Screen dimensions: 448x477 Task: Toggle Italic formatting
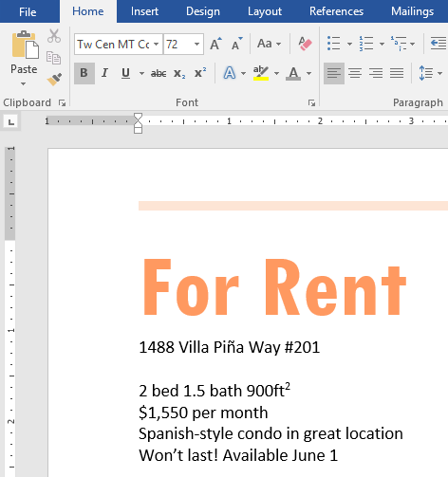tap(104, 73)
